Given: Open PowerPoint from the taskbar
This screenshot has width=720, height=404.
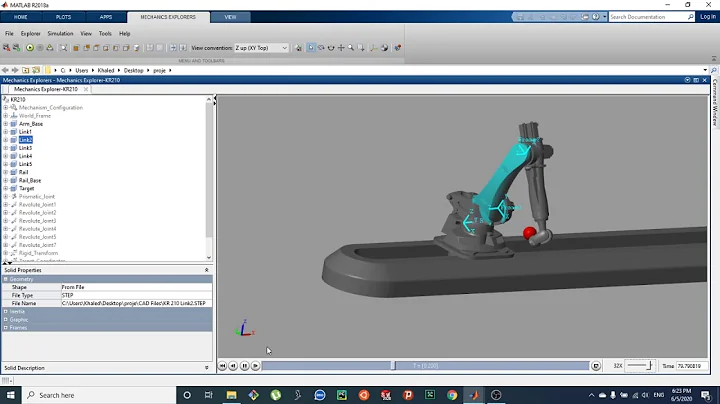Looking at the screenshot, I should 408,395.
